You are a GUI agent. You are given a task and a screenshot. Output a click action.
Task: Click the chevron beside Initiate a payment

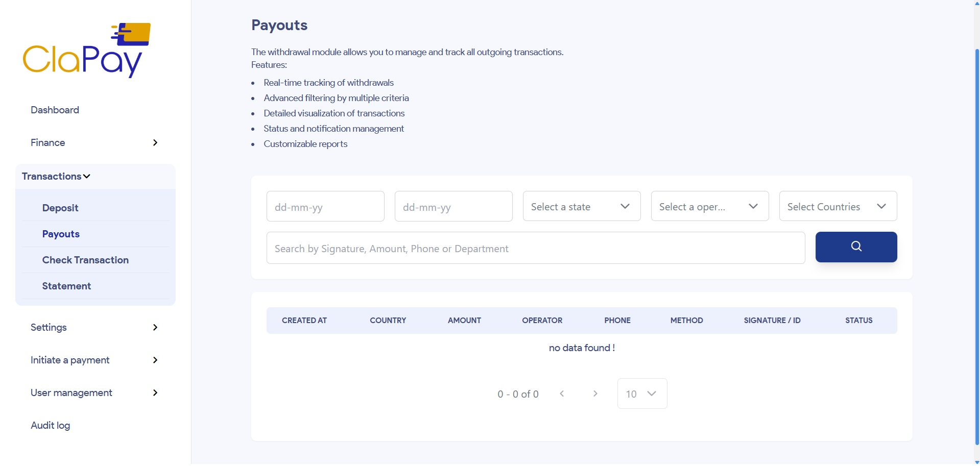(155, 360)
